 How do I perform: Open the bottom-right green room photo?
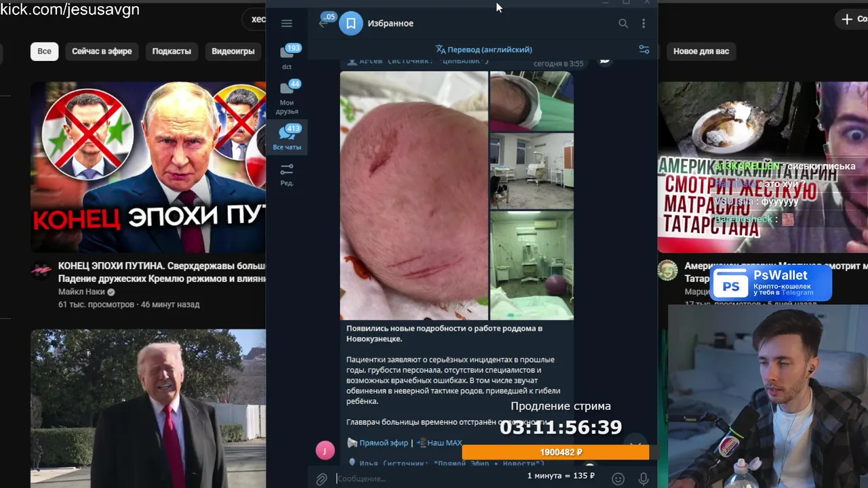tap(532, 265)
